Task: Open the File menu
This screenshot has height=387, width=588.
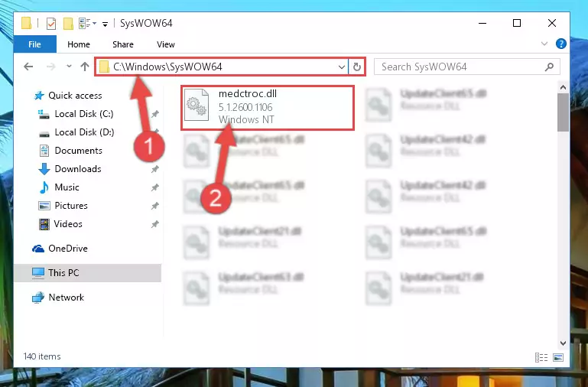Action: (34, 44)
